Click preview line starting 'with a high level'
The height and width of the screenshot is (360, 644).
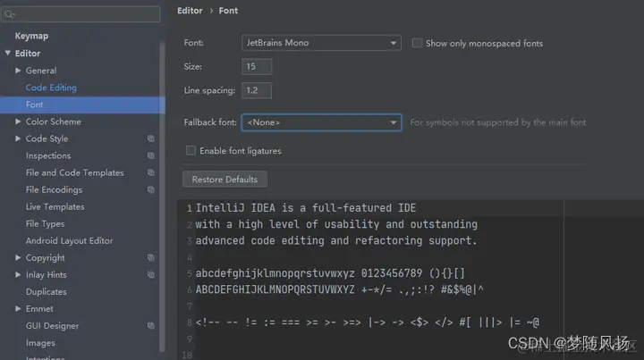point(336,224)
